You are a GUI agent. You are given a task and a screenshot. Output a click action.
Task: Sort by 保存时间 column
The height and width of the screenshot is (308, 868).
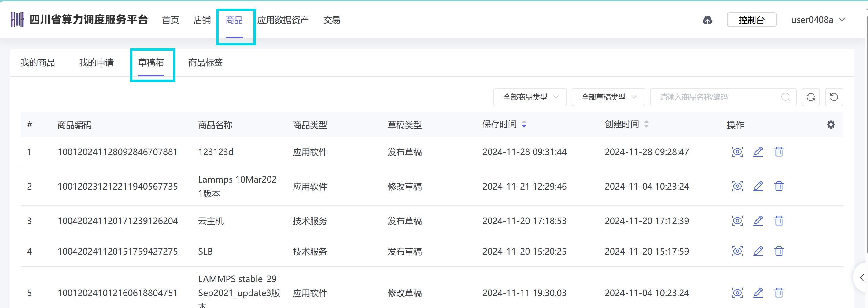(524, 125)
